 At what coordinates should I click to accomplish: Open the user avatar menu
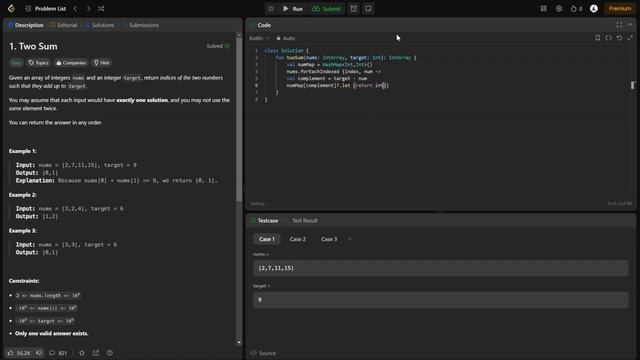(x=594, y=9)
